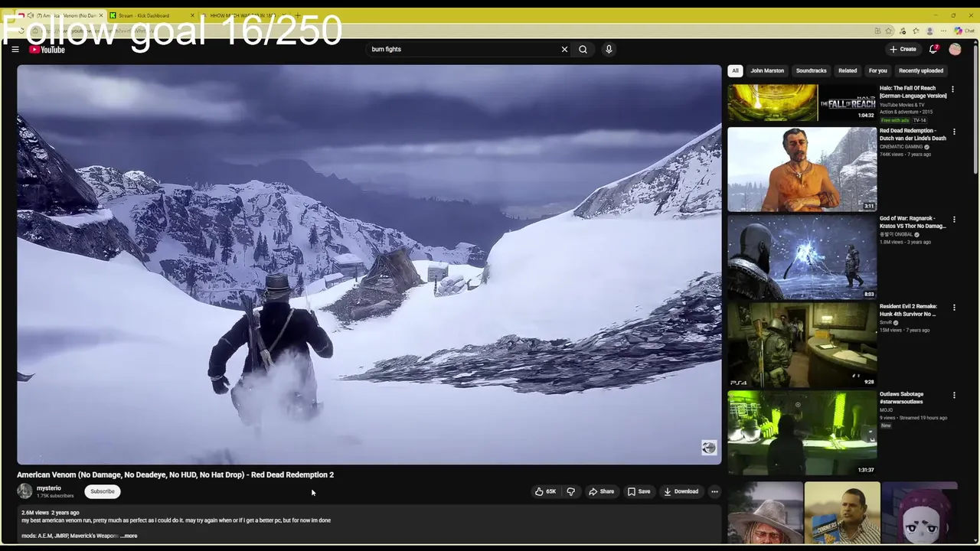Viewport: 980px width, 551px height.
Task: Like the video (65K thumbs up)
Action: pyautogui.click(x=546, y=491)
